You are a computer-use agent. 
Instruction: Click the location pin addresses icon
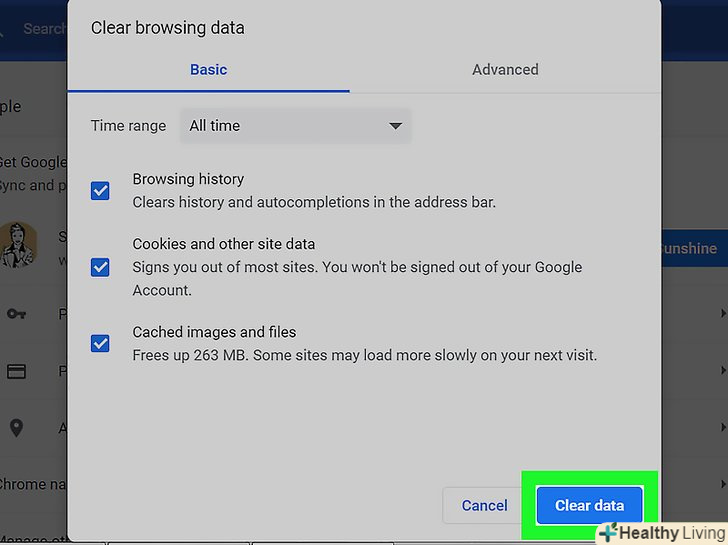(x=16, y=428)
